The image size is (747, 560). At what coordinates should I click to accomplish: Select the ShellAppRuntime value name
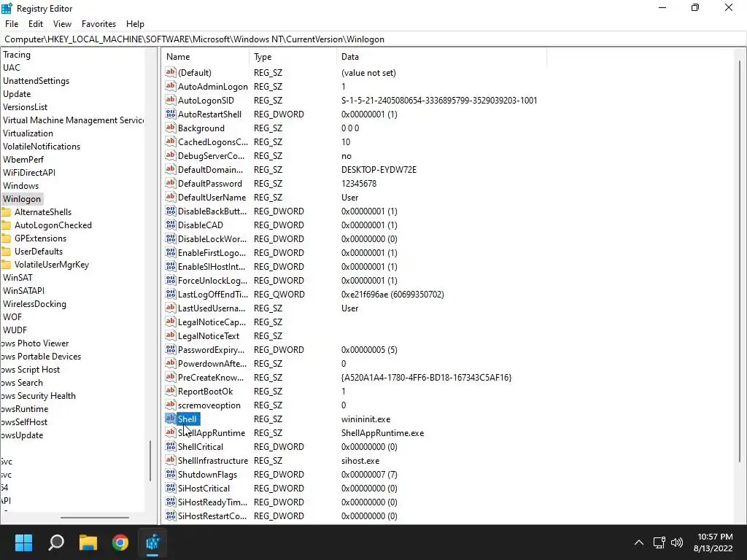(212, 433)
